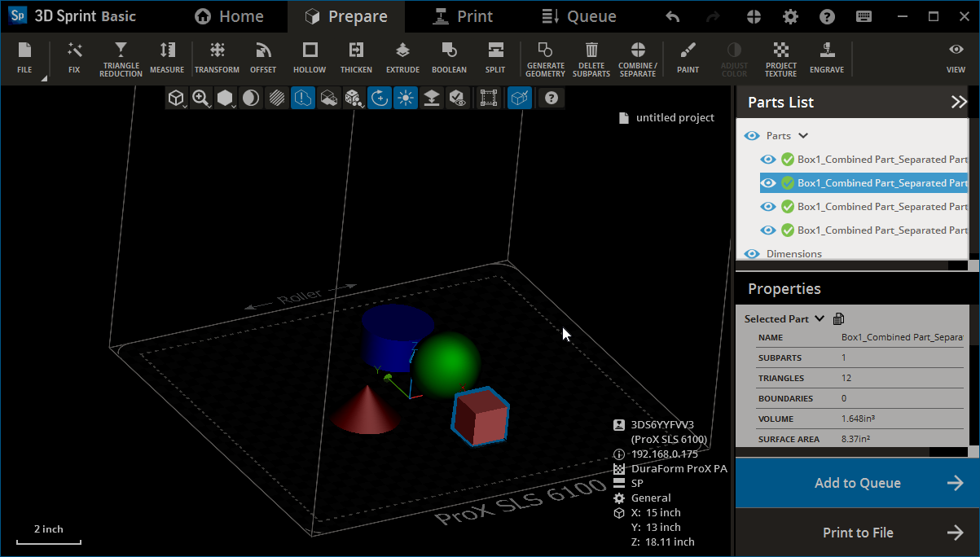Collapse the Parts tree in Parts List

pyautogui.click(x=802, y=135)
